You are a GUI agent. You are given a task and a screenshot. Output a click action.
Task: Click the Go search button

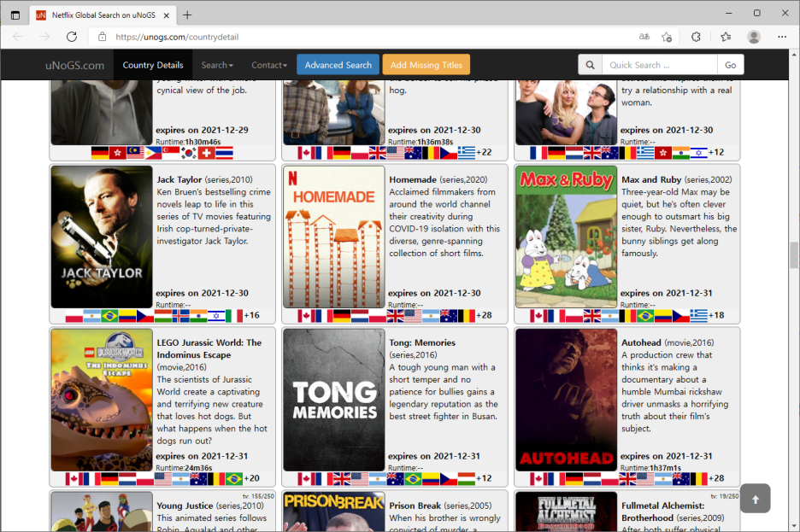(731, 65)
